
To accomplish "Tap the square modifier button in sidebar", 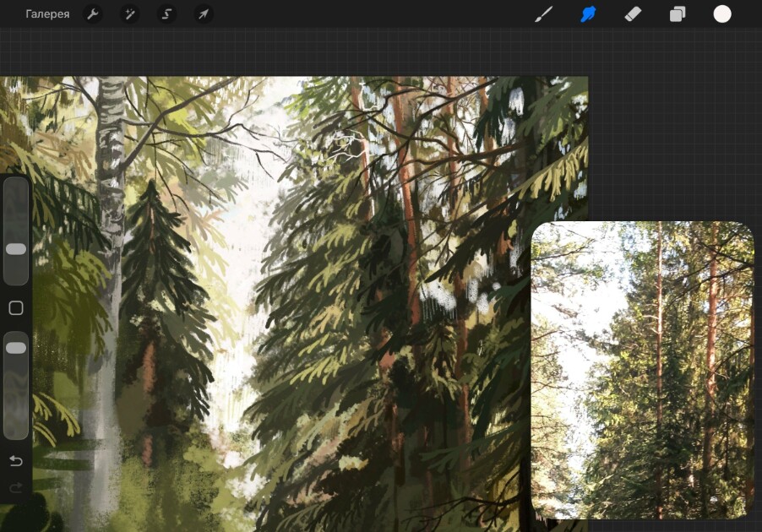I will coord(16,308).
